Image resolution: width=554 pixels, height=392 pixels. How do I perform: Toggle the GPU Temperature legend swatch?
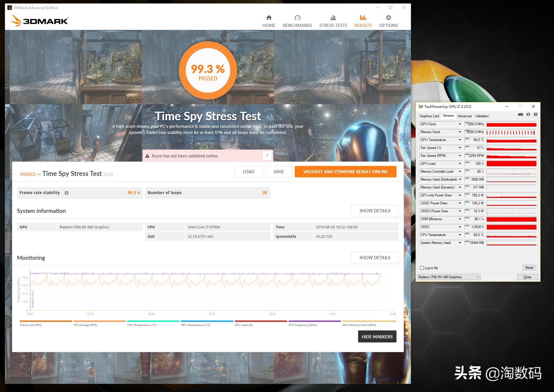(x=207, y=321)
